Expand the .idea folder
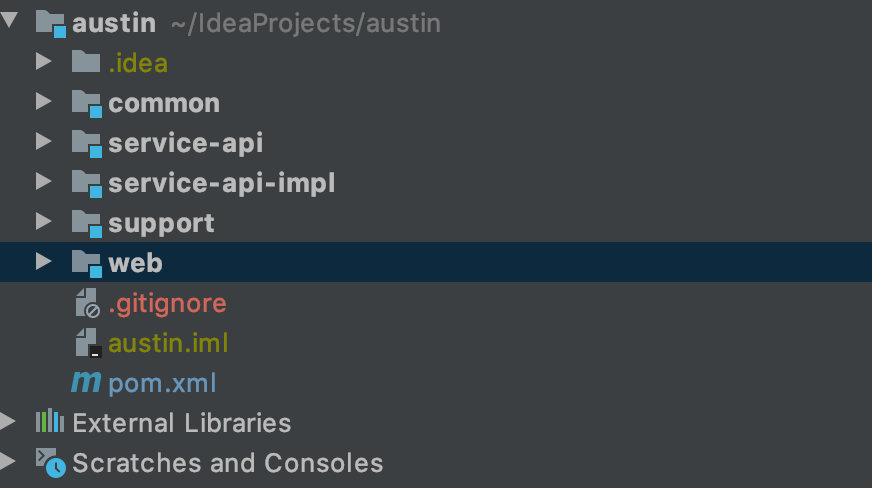This screenshot has height=488, width=872. [x=43, y=62]
